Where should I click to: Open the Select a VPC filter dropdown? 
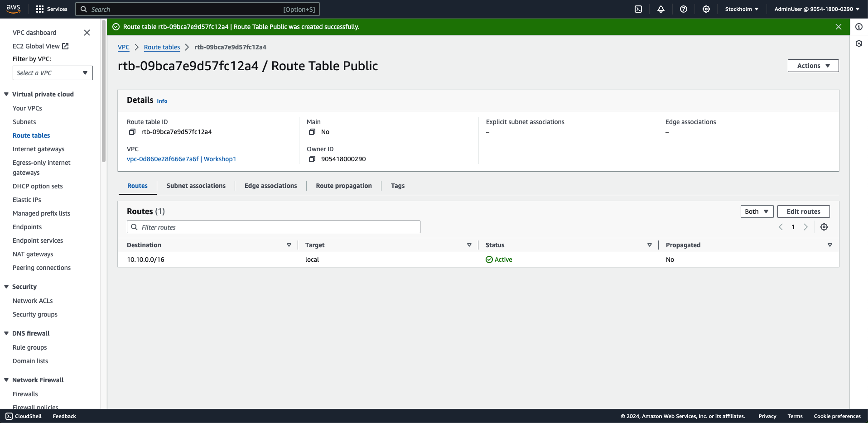(x=53, y=73)
